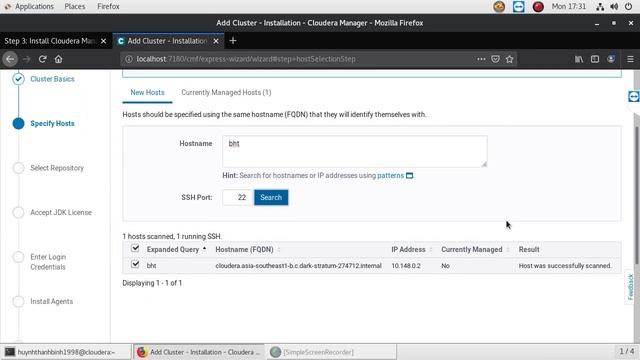Screen dimensions: 640x360
Task: Switch to New Hosts tab
Action: tap(147, 92)
